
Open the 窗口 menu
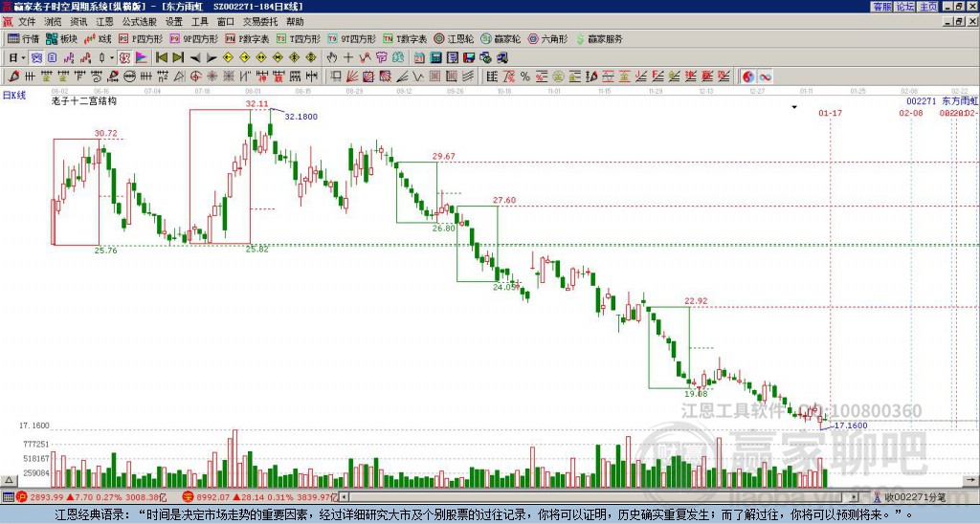click(x=226, y=22)
